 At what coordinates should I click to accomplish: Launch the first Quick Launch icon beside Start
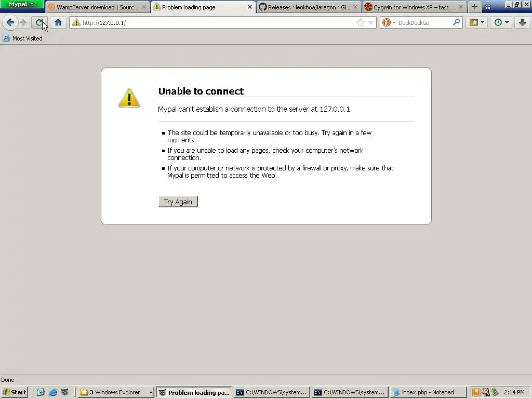pos(41,392)
